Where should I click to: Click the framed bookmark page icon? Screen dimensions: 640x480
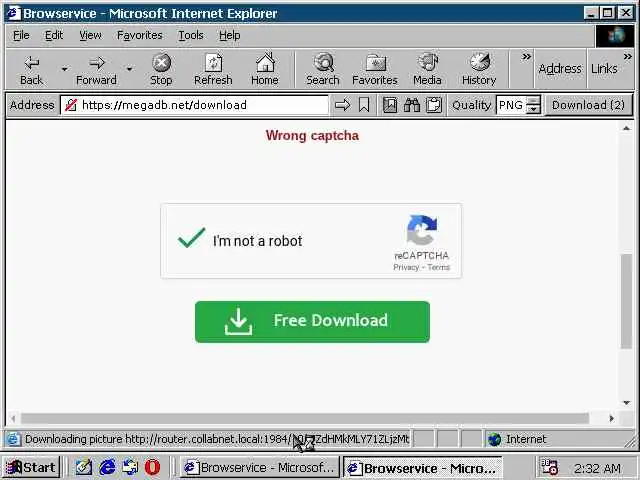pyautogui.click(x=390, y=105)
